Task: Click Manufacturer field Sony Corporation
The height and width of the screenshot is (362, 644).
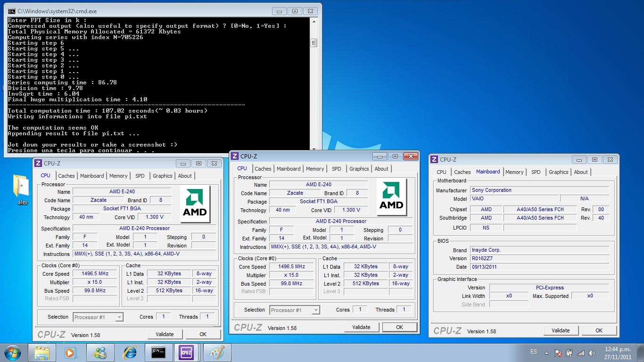Action: point(539,190)
